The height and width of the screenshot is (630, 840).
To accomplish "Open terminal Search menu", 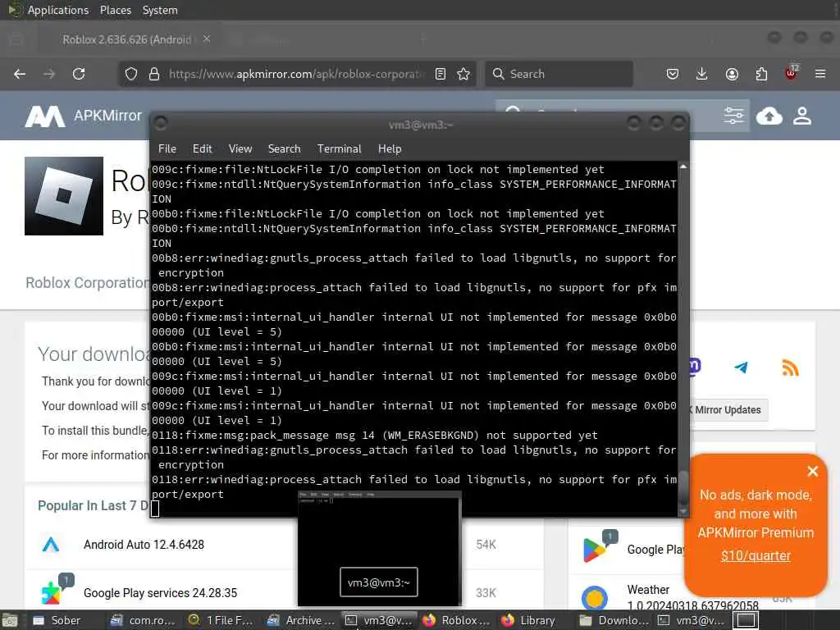I will [284, 149].
